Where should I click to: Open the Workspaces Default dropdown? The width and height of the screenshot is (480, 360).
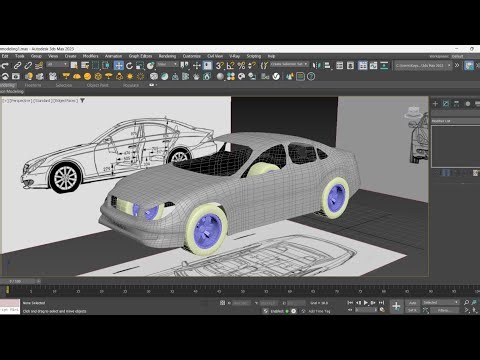click(465, 56)
